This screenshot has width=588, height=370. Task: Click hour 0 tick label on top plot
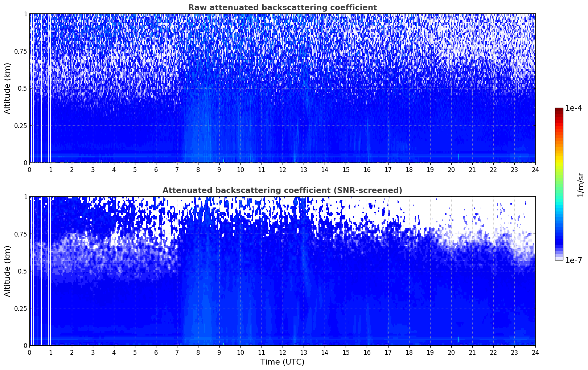(30, 169)
